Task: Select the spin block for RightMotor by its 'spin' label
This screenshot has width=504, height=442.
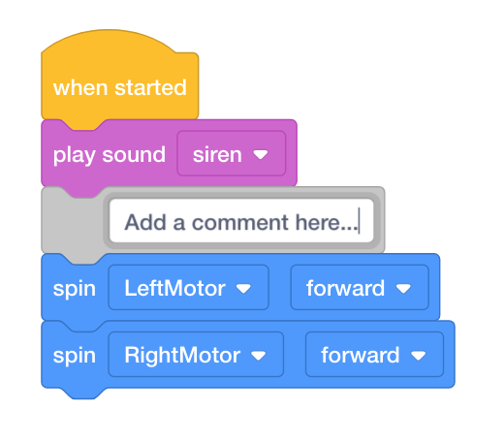Action: click(x=75, y=356)
